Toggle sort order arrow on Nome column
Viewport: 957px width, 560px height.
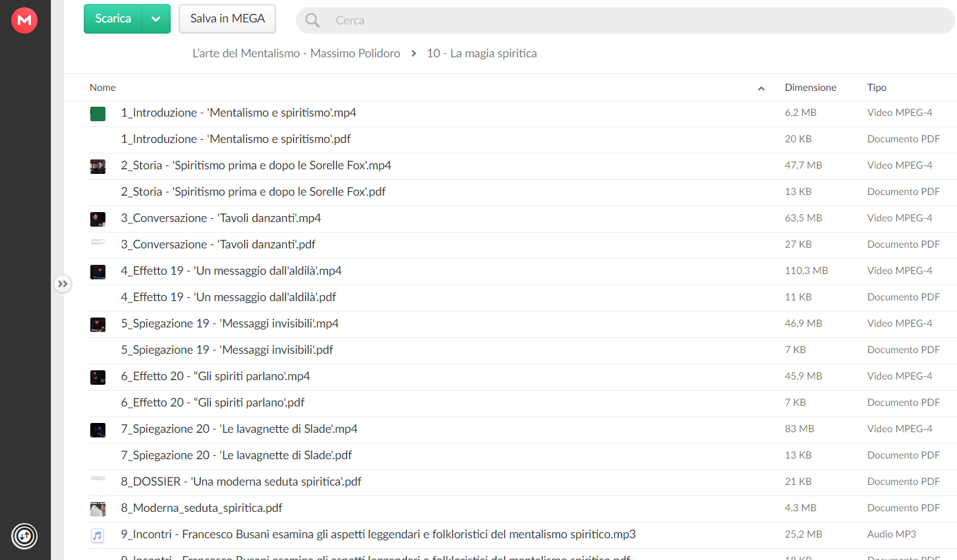761,88
